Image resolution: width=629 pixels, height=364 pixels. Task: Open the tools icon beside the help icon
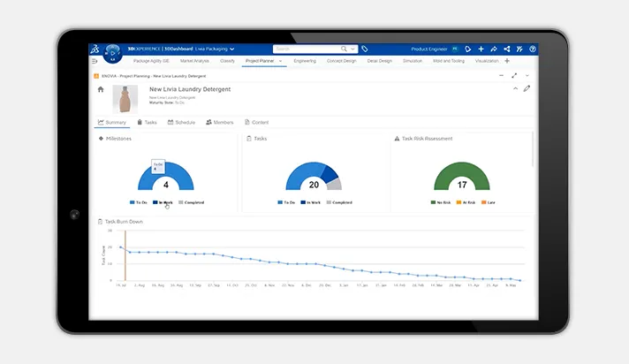519,49
